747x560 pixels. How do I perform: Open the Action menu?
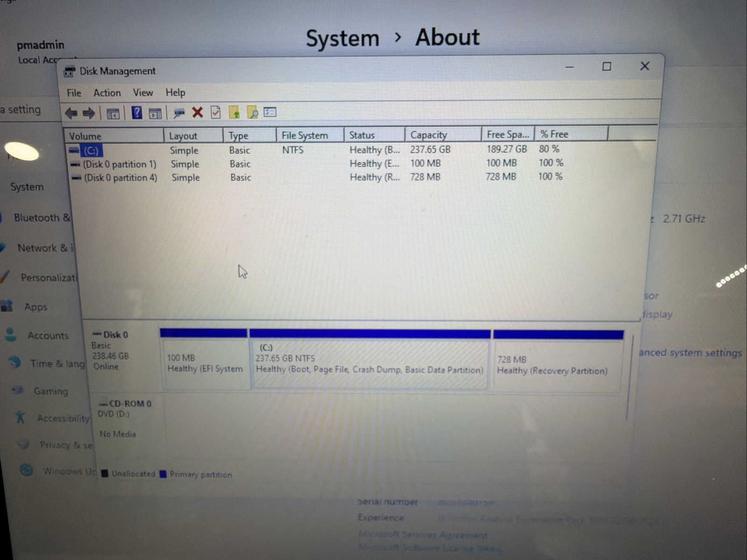pyautogui.click(x=107, y=93)
